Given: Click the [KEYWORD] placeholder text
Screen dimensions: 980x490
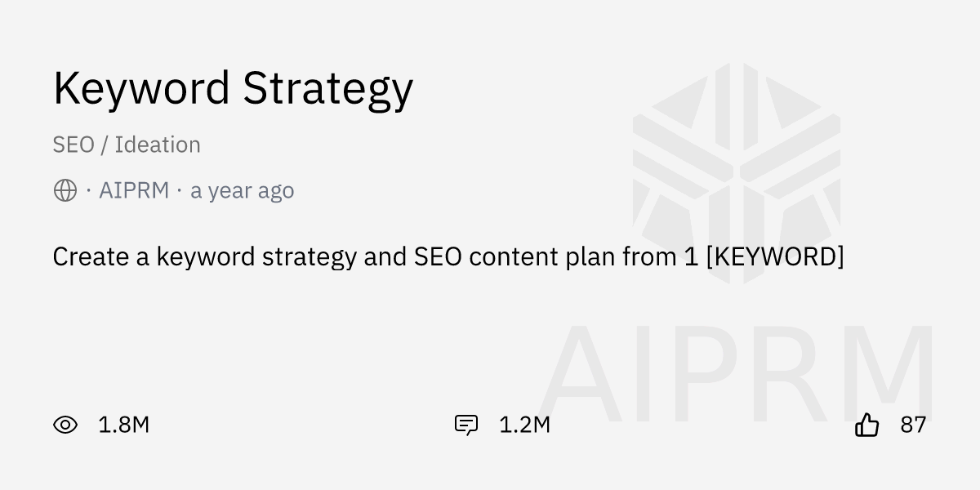Looking at the screenshot, I should tap(774, 256).
